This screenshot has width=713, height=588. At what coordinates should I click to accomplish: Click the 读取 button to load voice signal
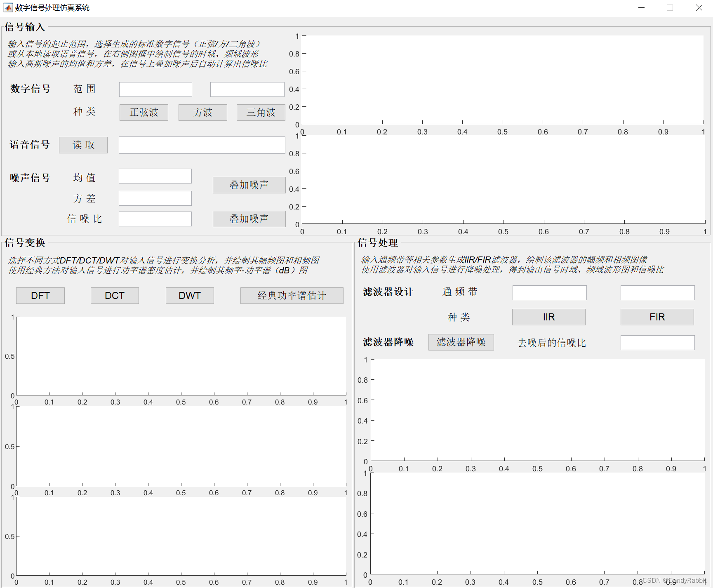pyautogui.click(x=83, y=145)
